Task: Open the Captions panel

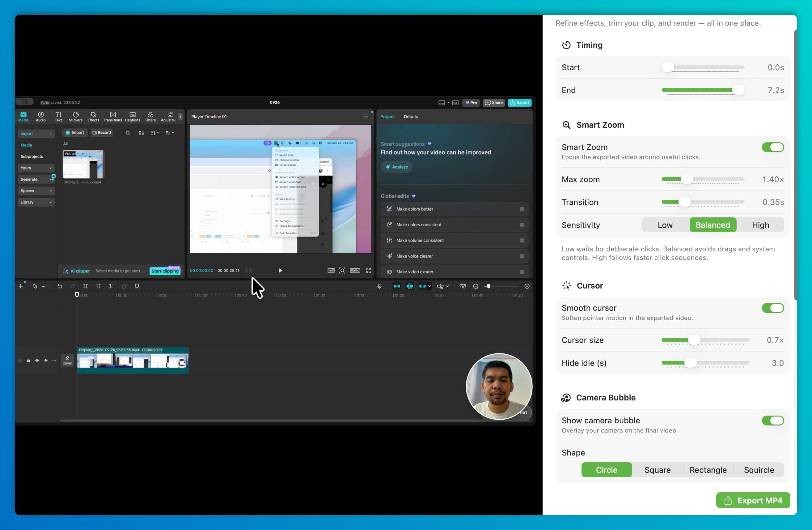Action: (132, 117)
